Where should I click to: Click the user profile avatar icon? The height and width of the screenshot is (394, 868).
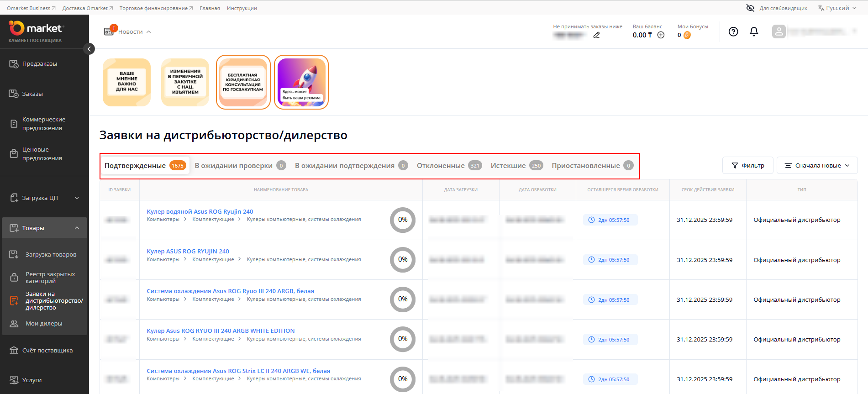779,32
